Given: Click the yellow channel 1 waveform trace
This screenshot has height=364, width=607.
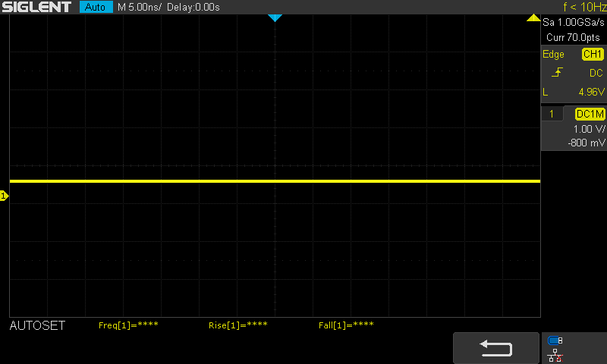Looking at the screenshot, I should 275,181.
